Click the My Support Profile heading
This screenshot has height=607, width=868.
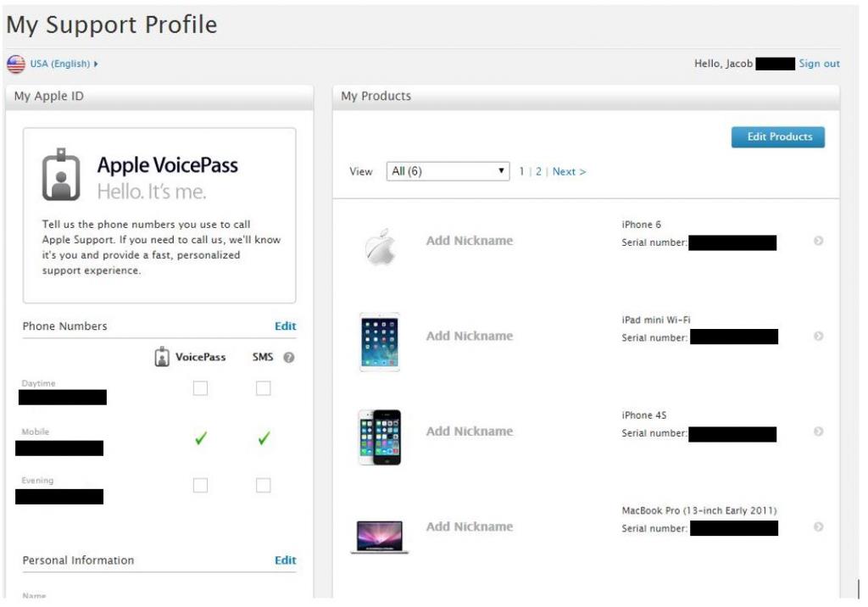click(x=112, y=25)
